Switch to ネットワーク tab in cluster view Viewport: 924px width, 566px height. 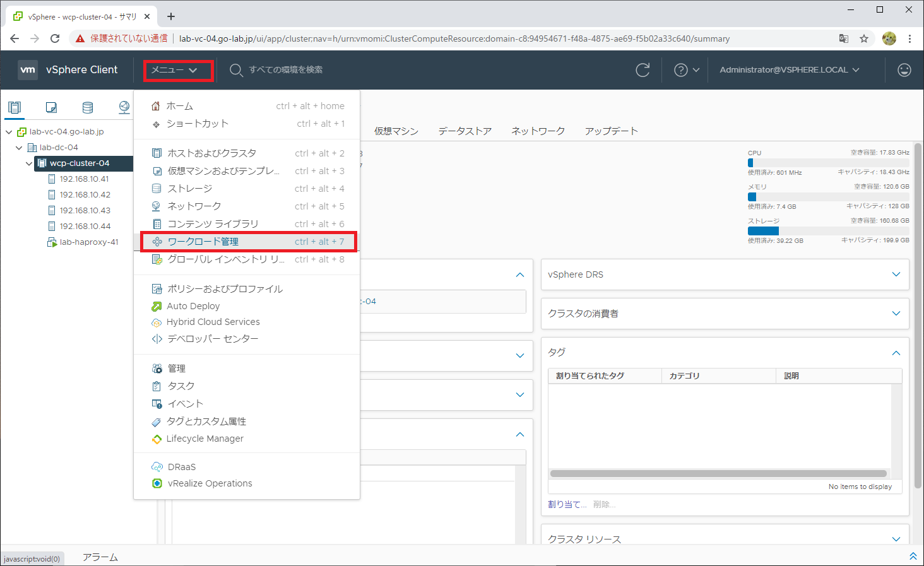pyautogui.click(x=538, y=131)
